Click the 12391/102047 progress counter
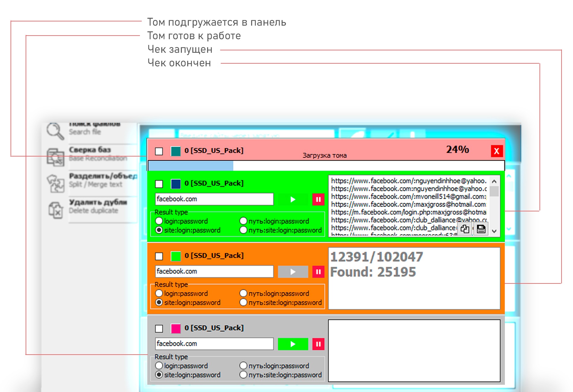Viewport: 573px width, 392px height. 377,257
